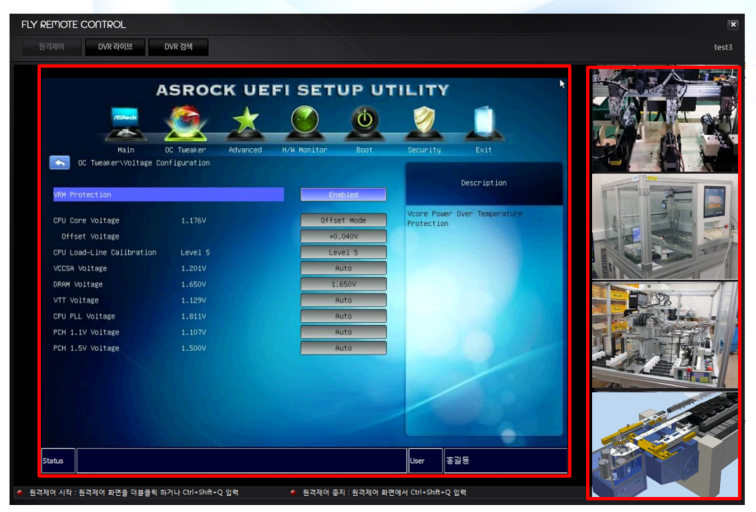756x512 pixels.
Task: Open PCH 1.1V Voltage Auto selector
Action: [x=343, y=332]
